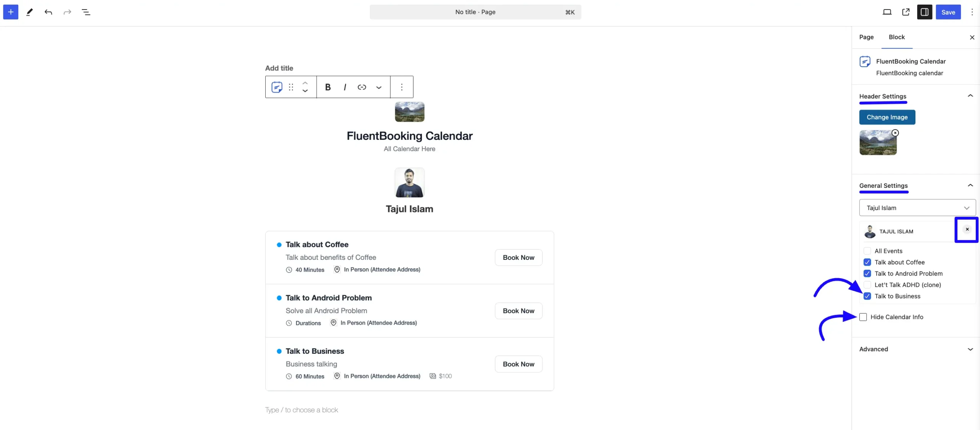The height and width of the screenshot is (430, 980).
Task: Click the payment icon beside $100
Action: click(433, 376)
